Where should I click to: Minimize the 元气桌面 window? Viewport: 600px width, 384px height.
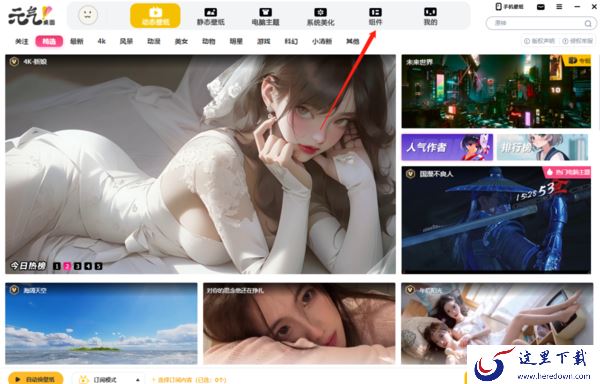tap(577, 7)
